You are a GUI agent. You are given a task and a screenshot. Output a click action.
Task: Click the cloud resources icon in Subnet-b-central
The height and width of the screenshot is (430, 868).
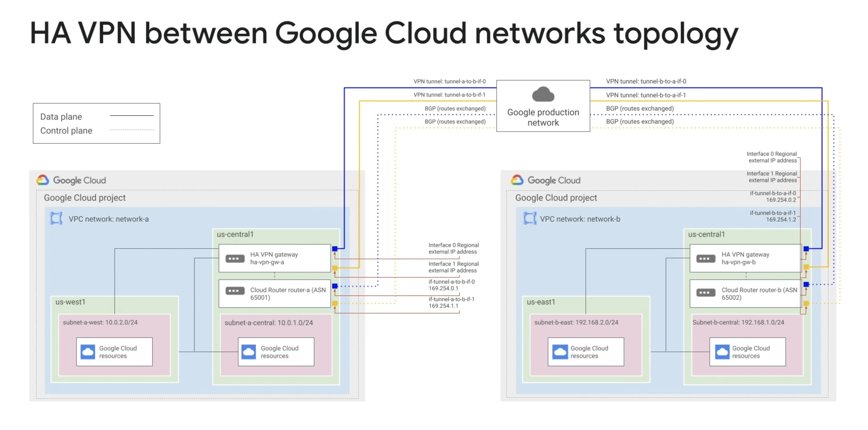[x=722, y=352]
